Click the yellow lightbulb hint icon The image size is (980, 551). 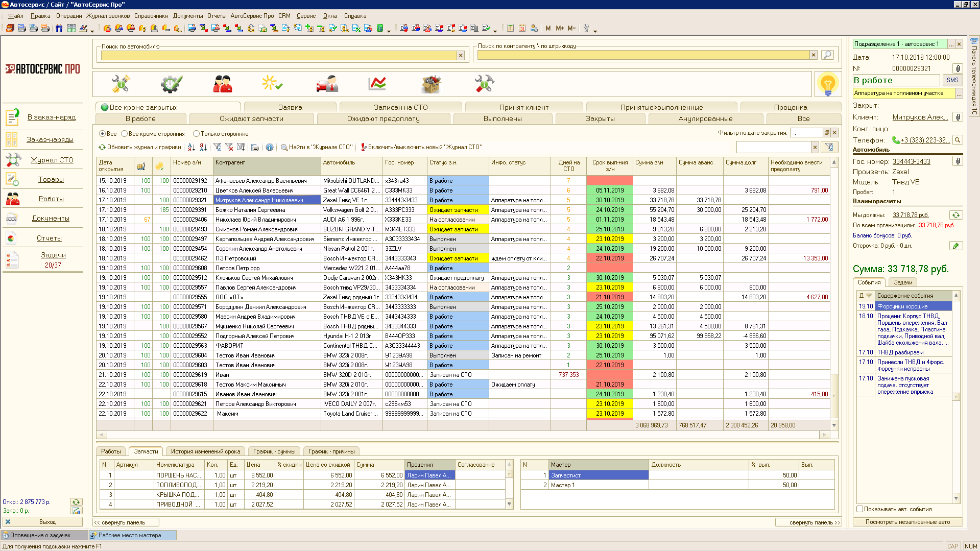[x=827, y=84]
